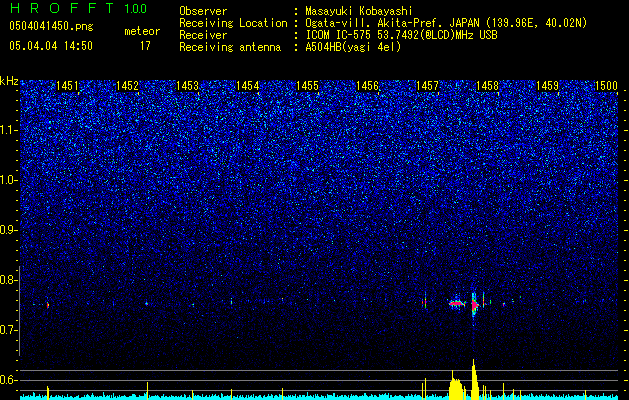Image resolution: width=629 pixels, height=400 pixels.
Task: Click the 1455 time axis label
Action: click(307, 85)
